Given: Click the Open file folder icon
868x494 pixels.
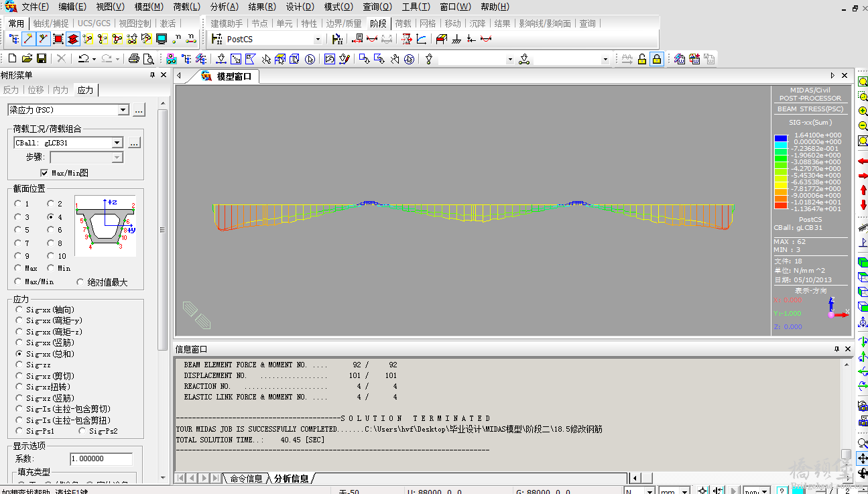Looking at the screenshot, I should click(27, 59).
